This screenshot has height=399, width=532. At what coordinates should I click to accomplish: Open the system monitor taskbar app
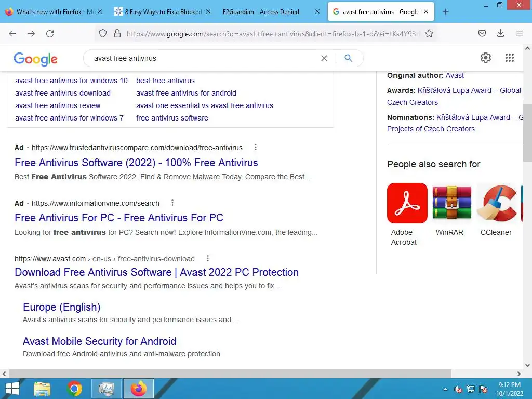tap(107, 389)
